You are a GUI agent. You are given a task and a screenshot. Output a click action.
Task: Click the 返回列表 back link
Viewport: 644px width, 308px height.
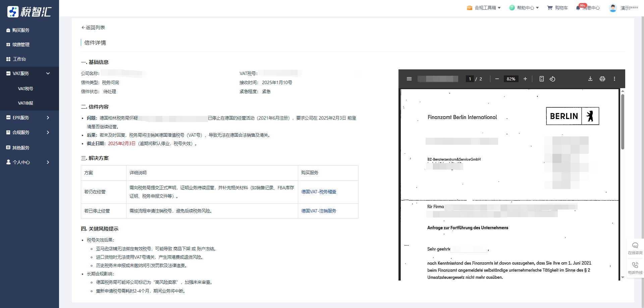[93, 27]
